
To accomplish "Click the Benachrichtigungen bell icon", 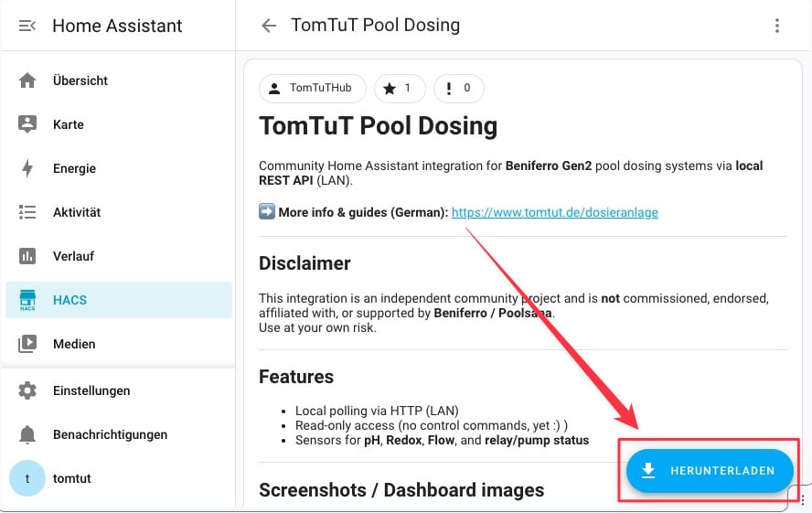I will (x=27, y=434).
